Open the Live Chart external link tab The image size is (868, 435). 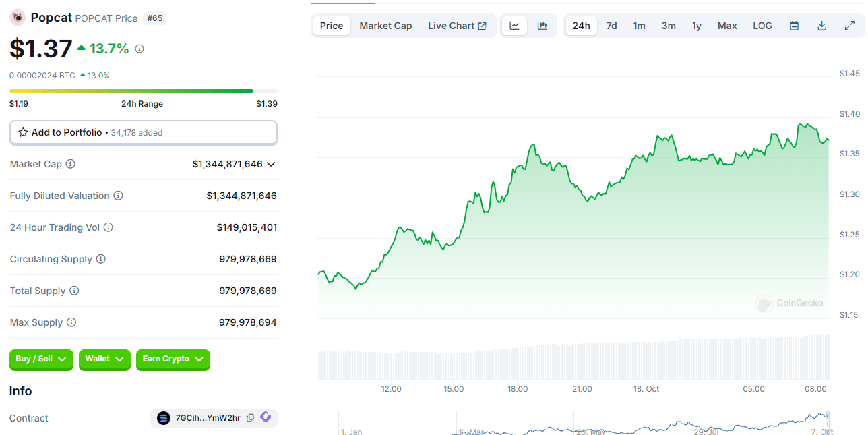[x=458, y=26]
